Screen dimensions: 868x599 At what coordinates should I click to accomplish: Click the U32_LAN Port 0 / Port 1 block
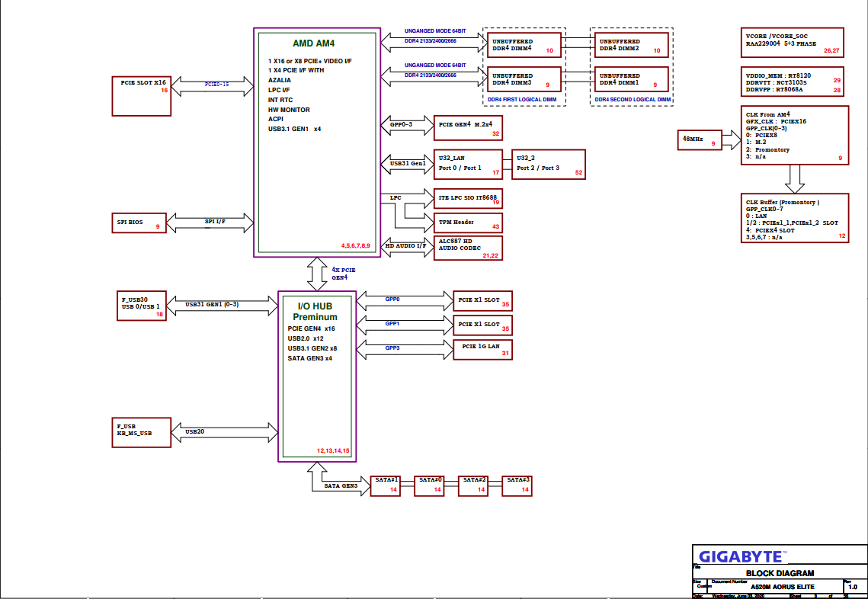[x=469, y=164]
